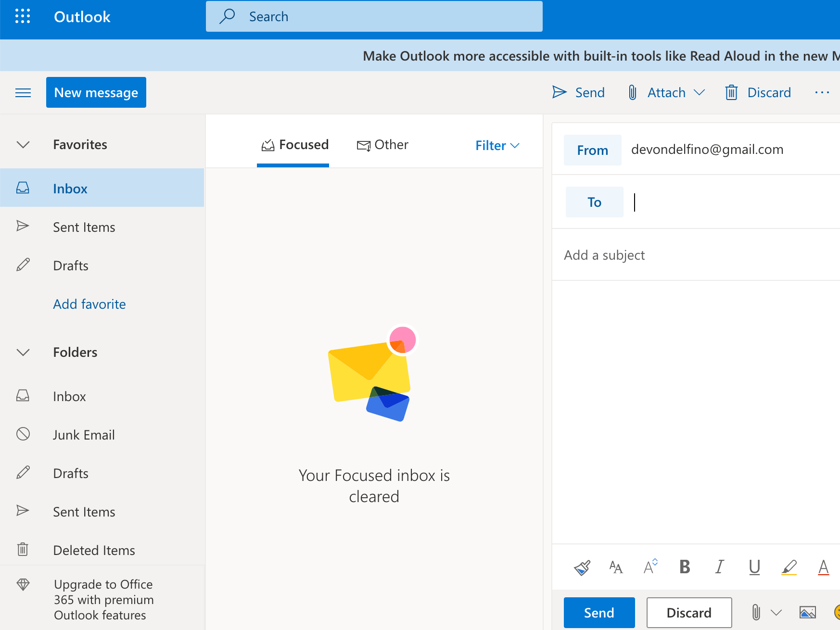The image size is (840, 630).
Task: Open Inbox under Folders
Action: point(102,396)
